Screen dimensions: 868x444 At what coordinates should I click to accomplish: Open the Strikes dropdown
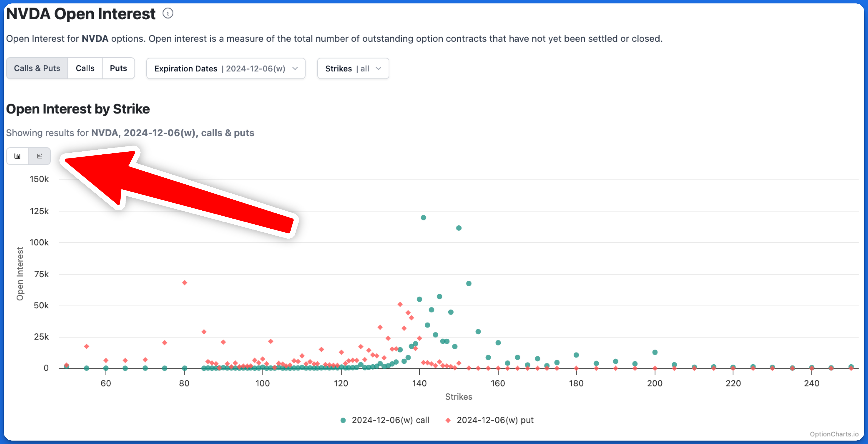[353, 68]
